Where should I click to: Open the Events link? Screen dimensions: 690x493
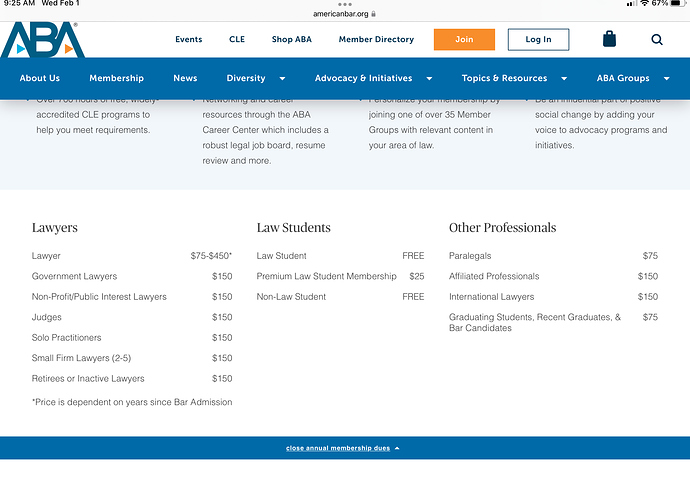coord(189,39)
